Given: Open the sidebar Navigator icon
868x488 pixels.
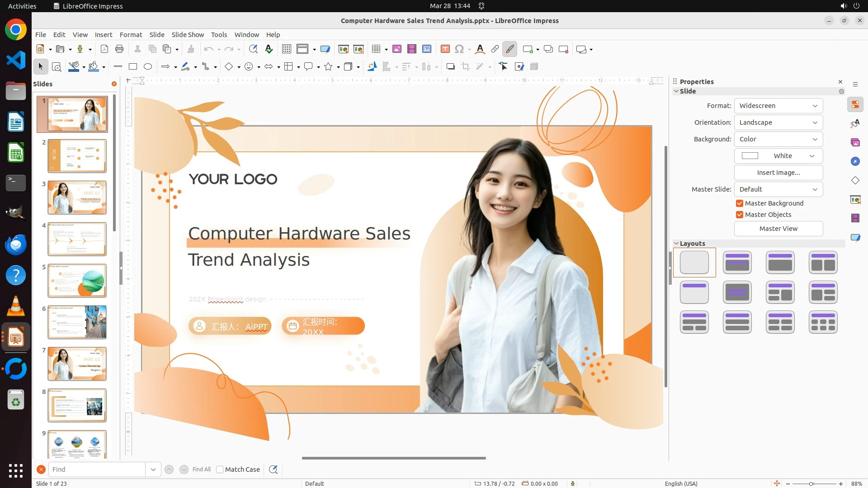Looking at the screenshot, I should (x=855, y=161).
